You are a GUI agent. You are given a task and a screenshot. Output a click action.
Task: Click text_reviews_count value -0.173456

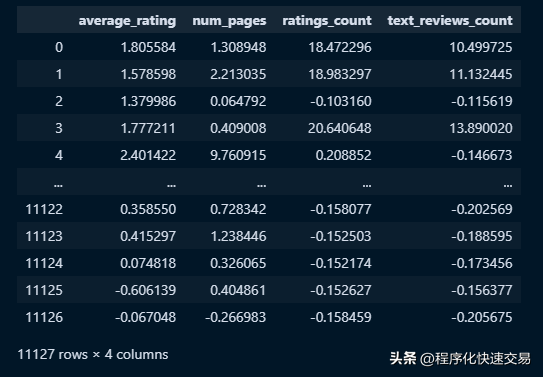click(x=482, y=263)
